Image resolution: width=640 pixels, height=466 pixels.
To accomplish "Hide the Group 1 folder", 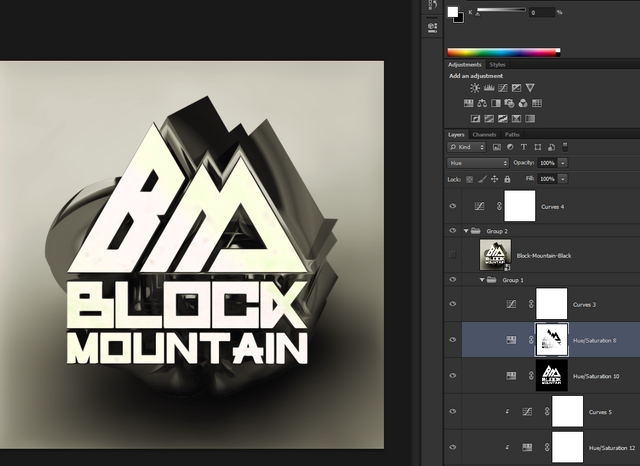I will point(453,280).
